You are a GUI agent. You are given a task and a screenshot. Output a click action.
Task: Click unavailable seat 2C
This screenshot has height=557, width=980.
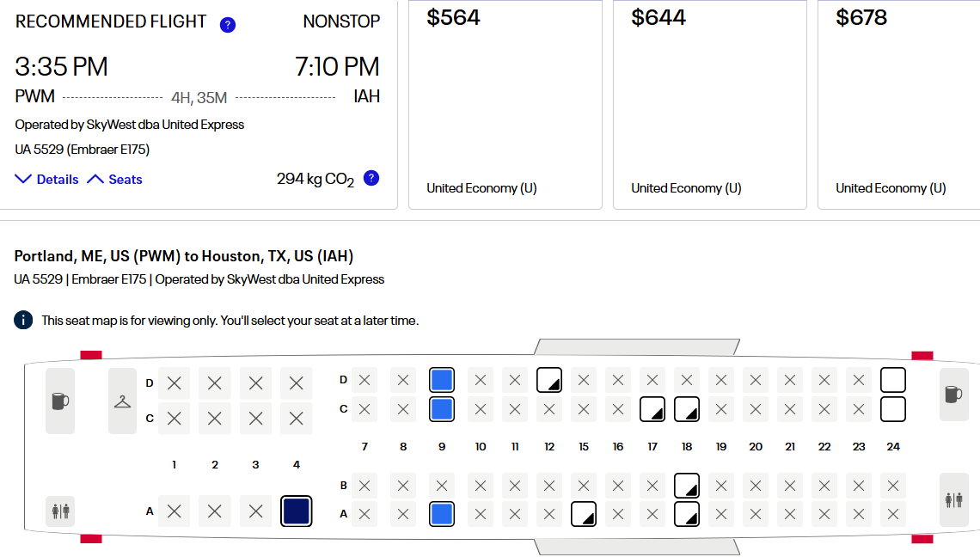point(215,419)
